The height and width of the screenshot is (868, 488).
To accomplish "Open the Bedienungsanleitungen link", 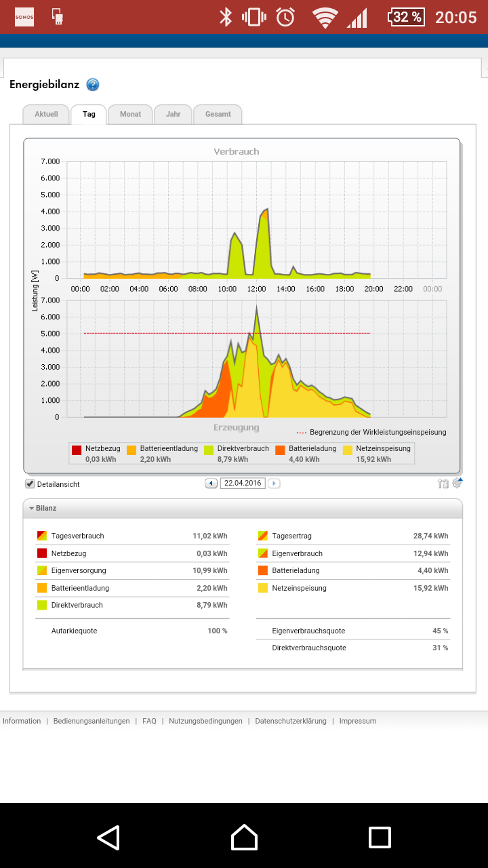I will tap(91, 721).
